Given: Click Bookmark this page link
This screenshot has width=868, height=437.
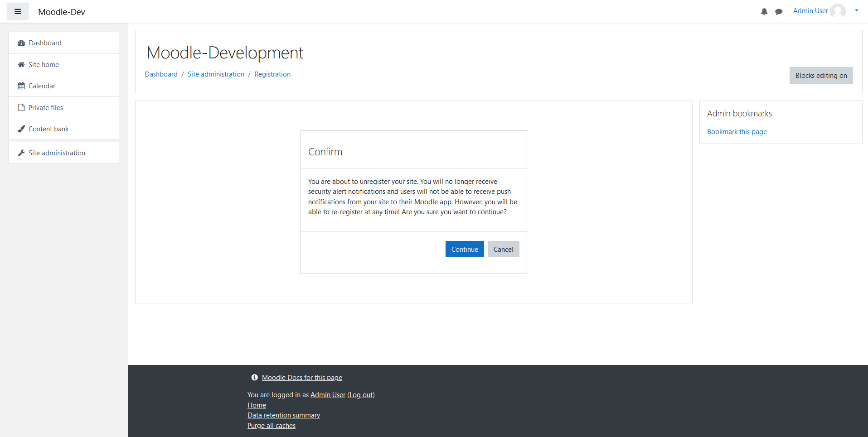Looking at the screenshot, I should click(x=737, y=132).
